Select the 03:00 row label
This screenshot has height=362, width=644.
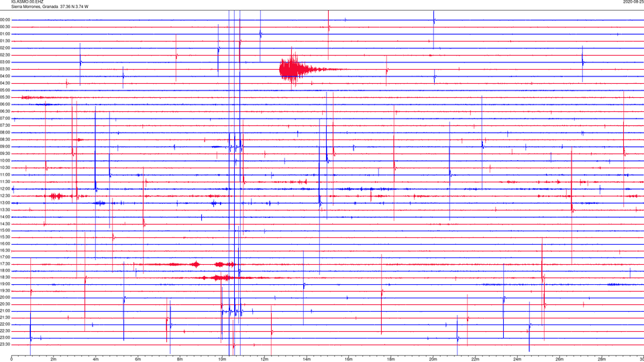point(5,62)
